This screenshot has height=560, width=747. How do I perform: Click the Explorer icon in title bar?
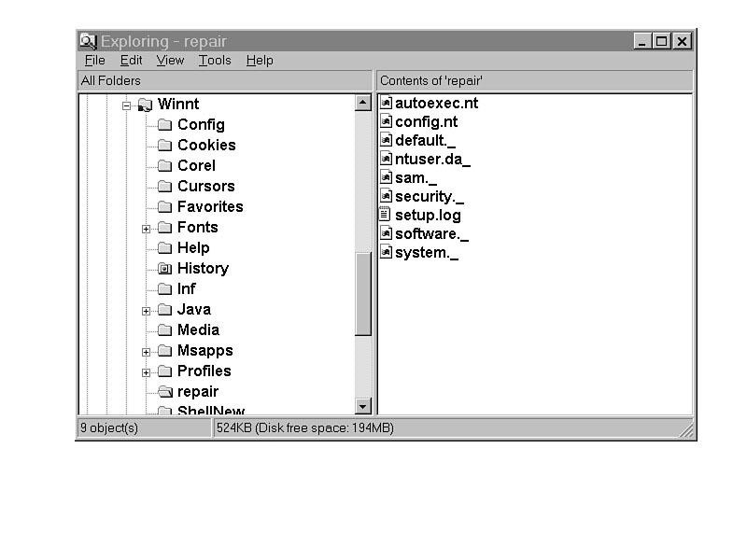[89, 41]
